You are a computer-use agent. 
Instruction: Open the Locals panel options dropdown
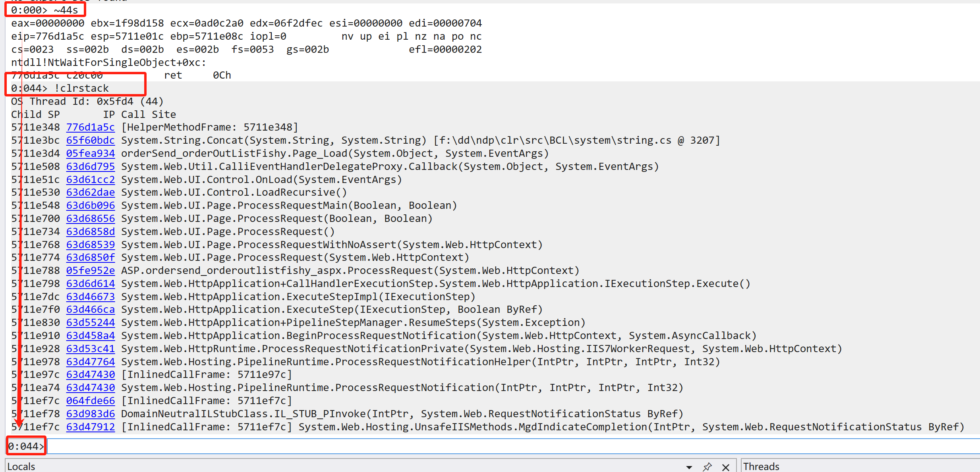coord(689,467)
